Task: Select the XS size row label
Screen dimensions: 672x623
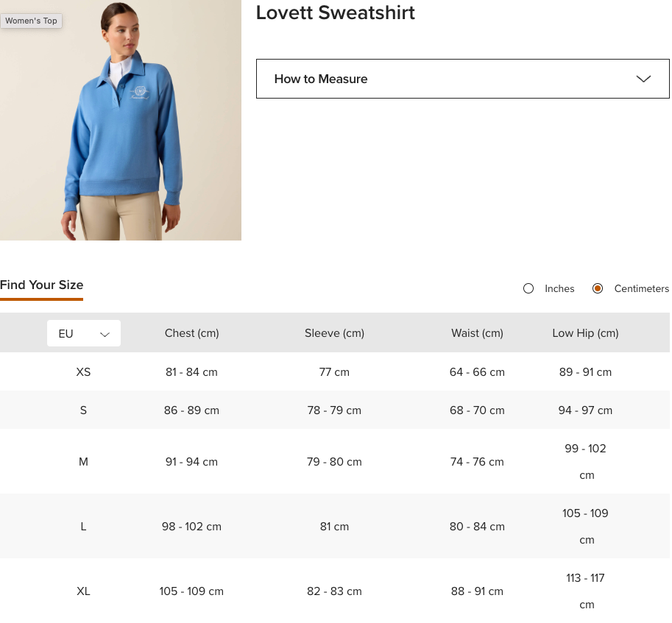Action: coord(83,372)
